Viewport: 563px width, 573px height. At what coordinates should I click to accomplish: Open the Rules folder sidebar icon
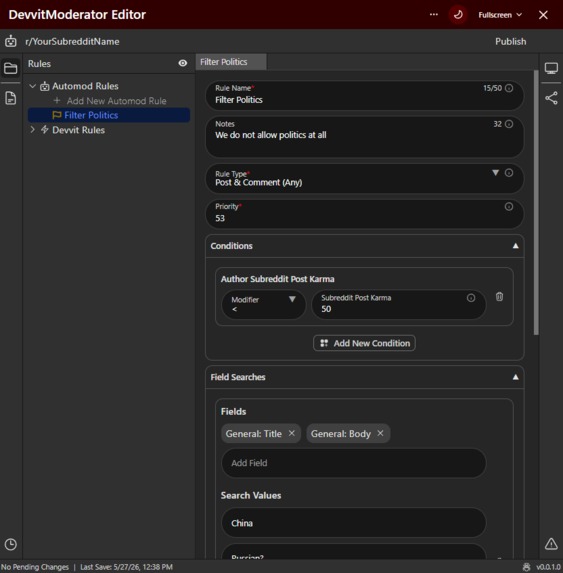coord(11,68)
